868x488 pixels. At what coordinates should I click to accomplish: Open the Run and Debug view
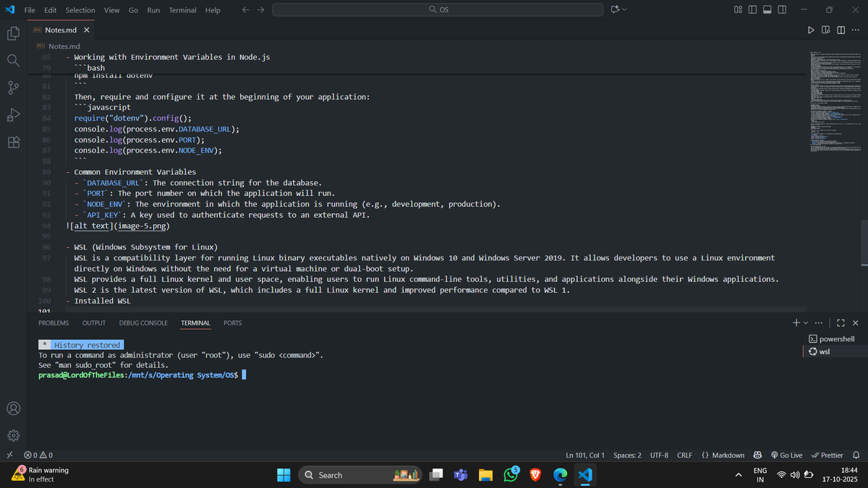tap(13, 115)
